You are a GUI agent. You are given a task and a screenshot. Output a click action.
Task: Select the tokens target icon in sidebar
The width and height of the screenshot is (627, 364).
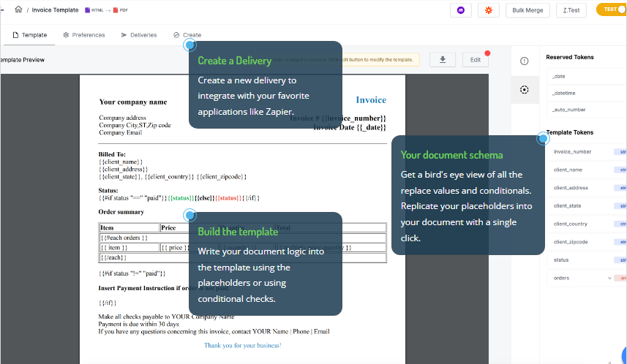(525, 90)
